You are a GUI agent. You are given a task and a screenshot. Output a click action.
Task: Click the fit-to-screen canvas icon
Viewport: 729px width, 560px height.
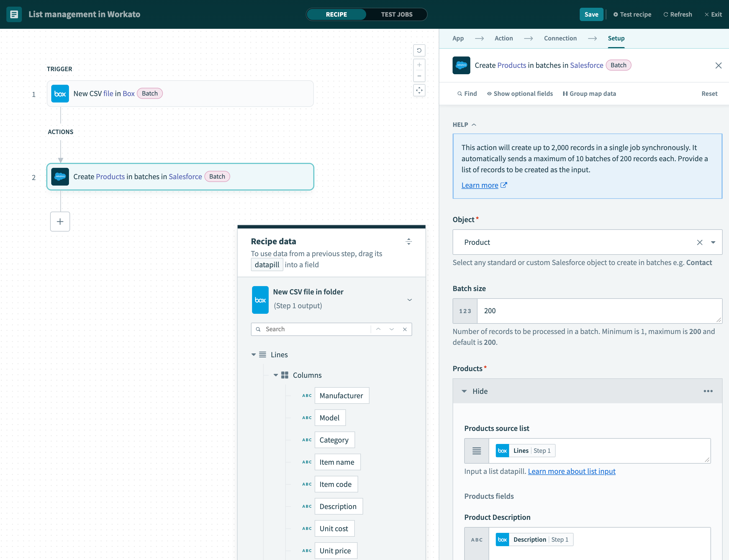(x=419, y=90)
